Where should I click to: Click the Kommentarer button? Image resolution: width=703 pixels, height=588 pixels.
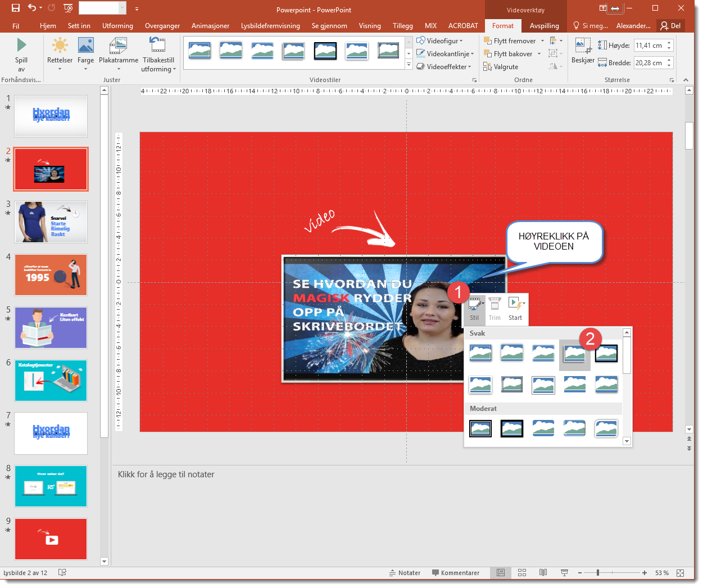456,573
